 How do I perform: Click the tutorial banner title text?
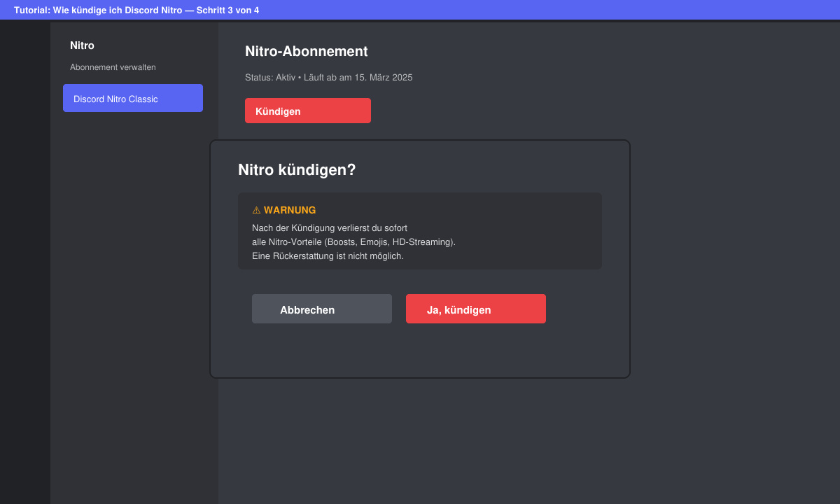136,10
